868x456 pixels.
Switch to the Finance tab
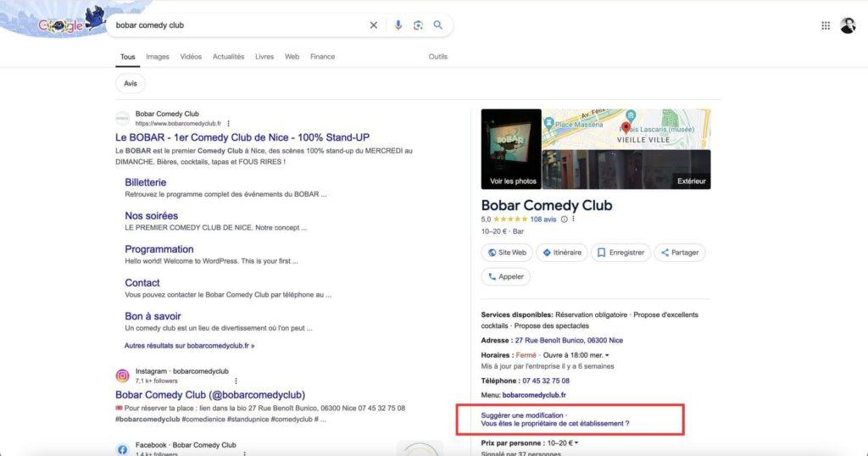point(322,57)
